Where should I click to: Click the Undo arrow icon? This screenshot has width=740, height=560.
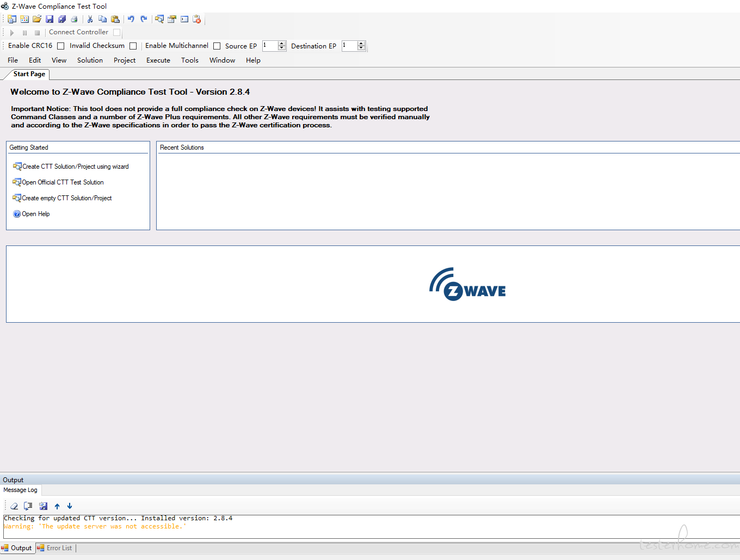[131, 19]
